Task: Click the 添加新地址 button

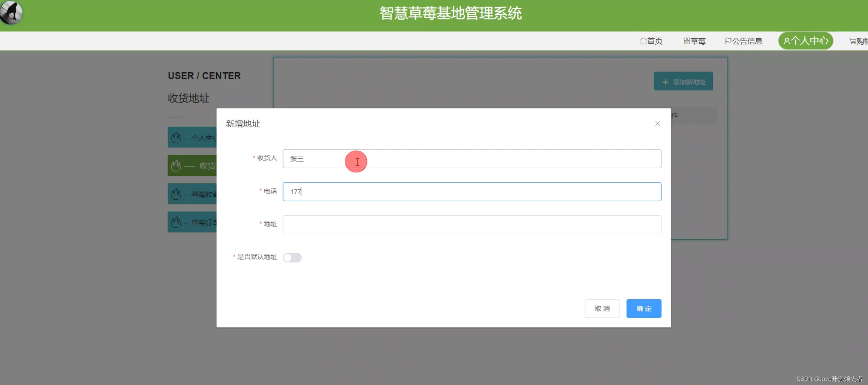Action: tap(683, 81)
